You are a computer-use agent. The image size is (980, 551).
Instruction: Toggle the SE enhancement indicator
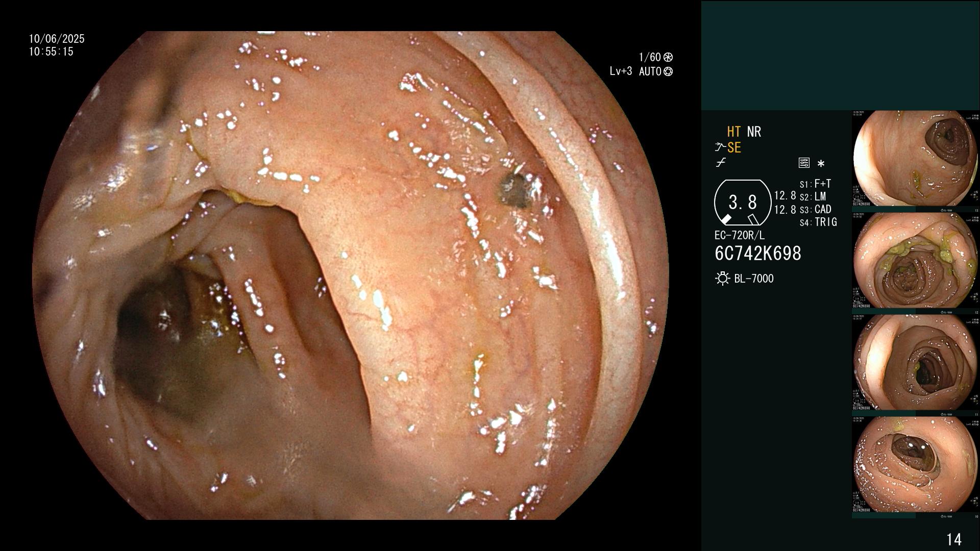734,147
